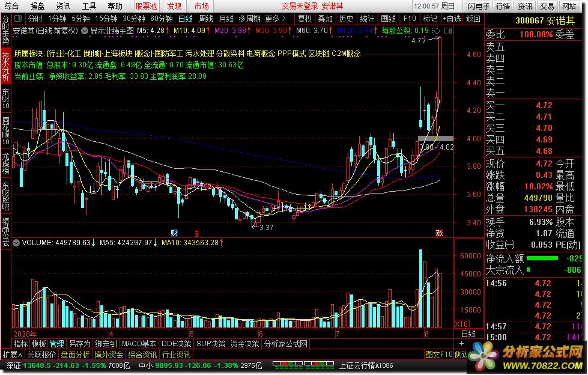Select the 60分钟 period
Screen dimensions: 588x375
pos(161,19)
